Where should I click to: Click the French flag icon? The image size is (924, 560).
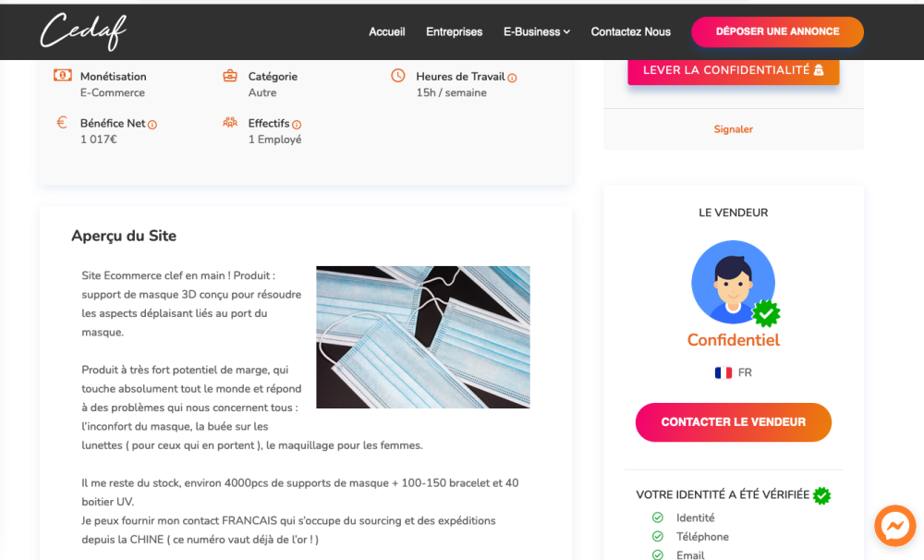click(723, 372)
